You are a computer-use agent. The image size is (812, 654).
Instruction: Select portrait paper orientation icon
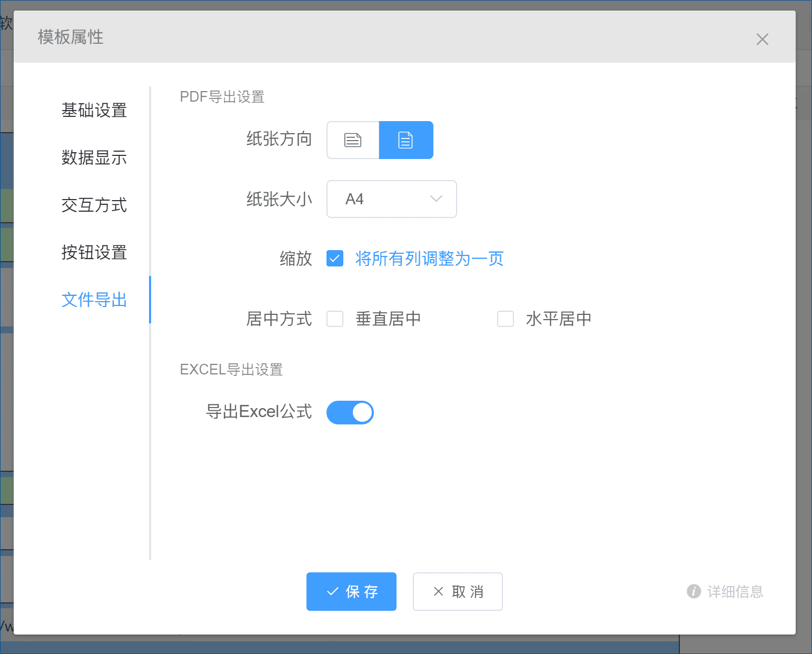406,140
